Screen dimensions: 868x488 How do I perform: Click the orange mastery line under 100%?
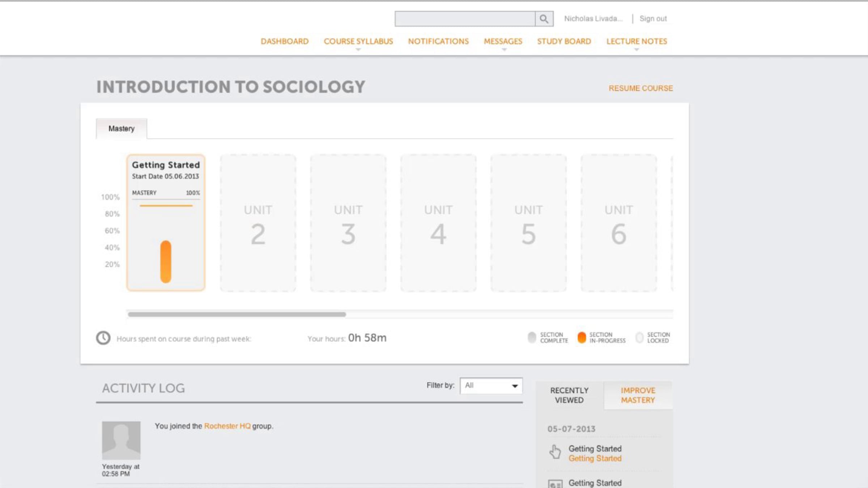[x=166, y=206]
